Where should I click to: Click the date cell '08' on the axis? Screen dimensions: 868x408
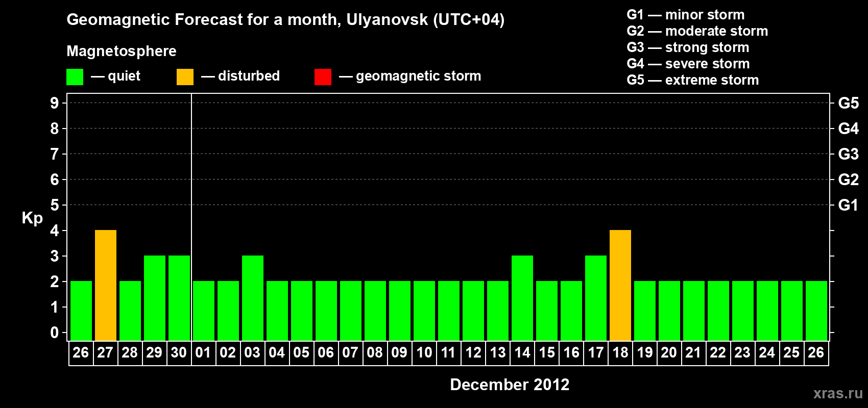coord(375,353)
